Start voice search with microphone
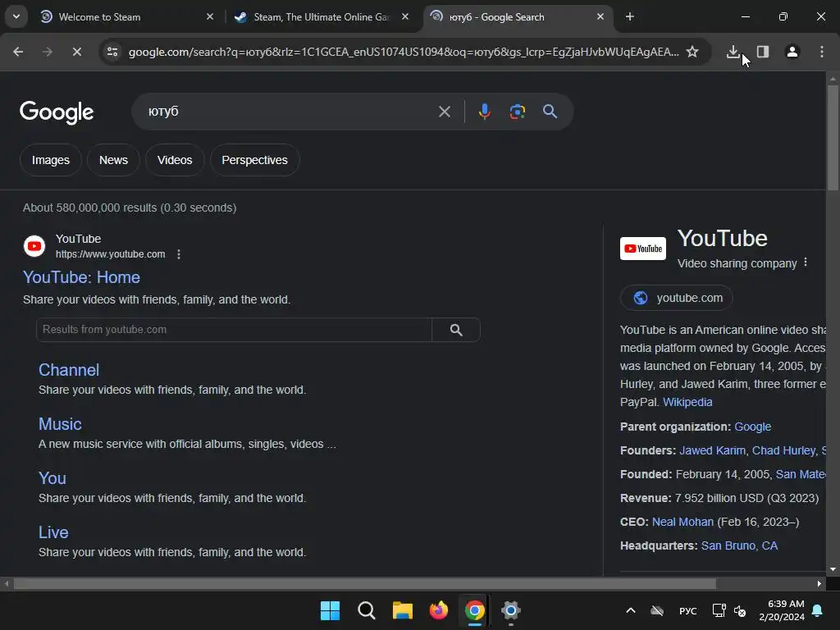 point(485,112)
